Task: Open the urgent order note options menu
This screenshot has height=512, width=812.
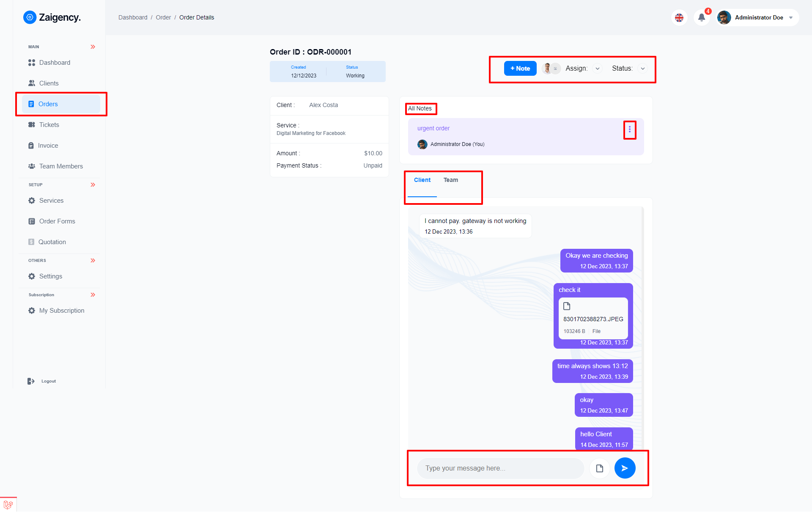Action: pyautogui.click(x=630, y=129)
